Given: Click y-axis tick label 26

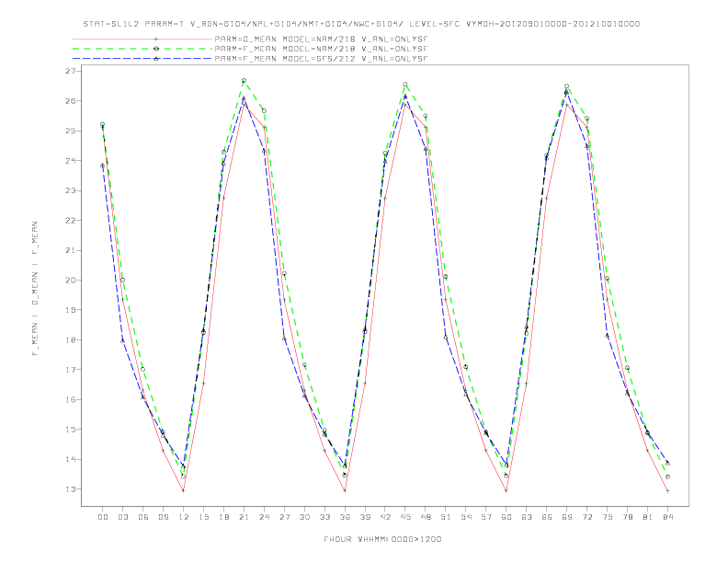Looking at the screenshot, I should tap(71, 101).
